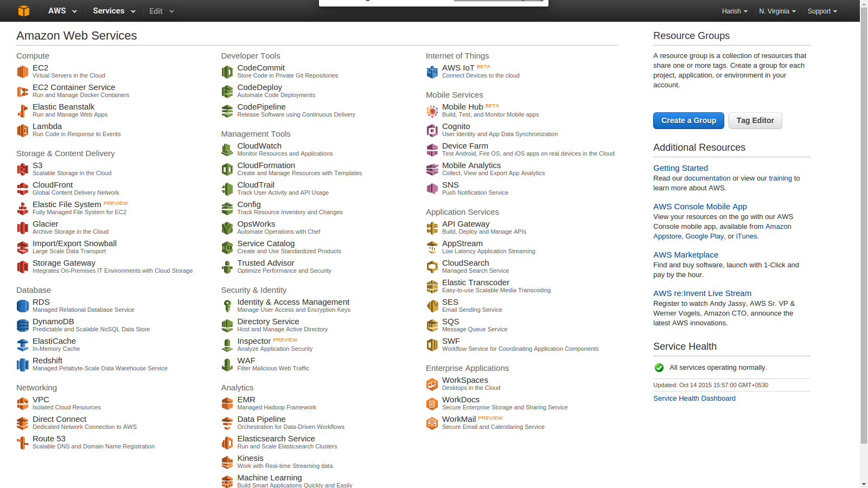Select the Kinesis icon
The height and width of the screenshot is (488, 868).
click(x=227, y=462)
